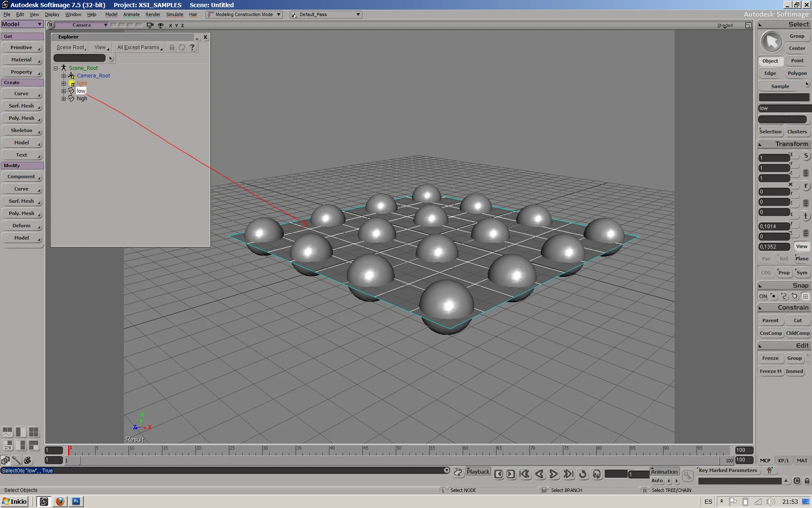Open the Shaded display mode dropdown
The image size is (812, 508).
(725, 25)
